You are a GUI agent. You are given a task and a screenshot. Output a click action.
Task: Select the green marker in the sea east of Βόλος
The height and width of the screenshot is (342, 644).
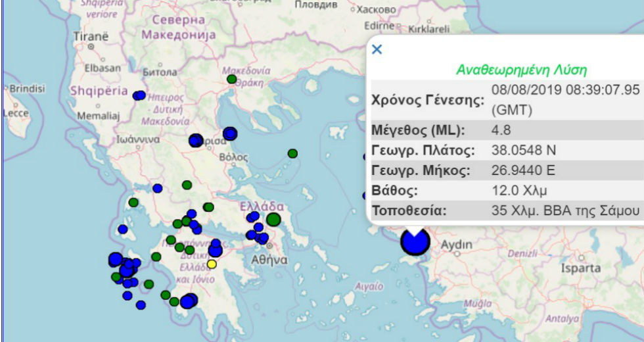[292, 154]
